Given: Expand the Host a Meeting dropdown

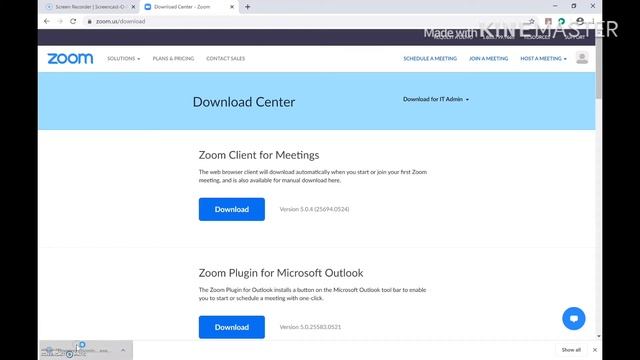Looking at the screenshot, I should (543, 58).
